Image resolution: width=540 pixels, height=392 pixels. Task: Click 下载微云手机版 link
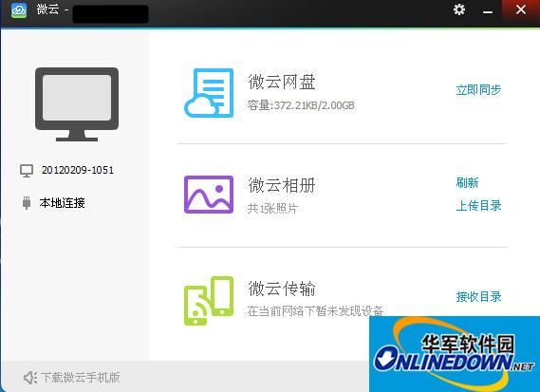(81, 378)
